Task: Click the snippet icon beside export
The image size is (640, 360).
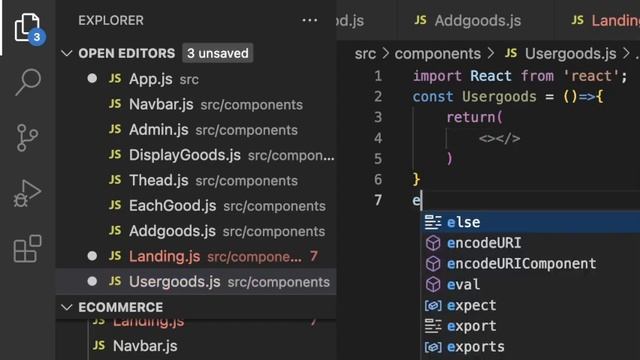Action: 433,326
